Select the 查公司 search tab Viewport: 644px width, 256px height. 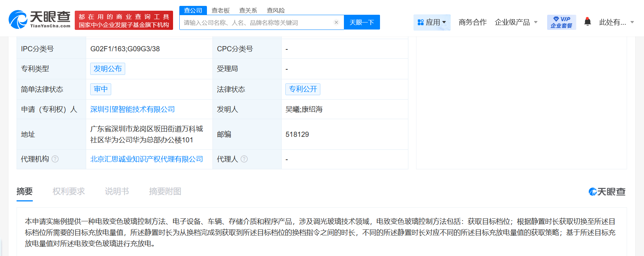[x=193, y=10]
